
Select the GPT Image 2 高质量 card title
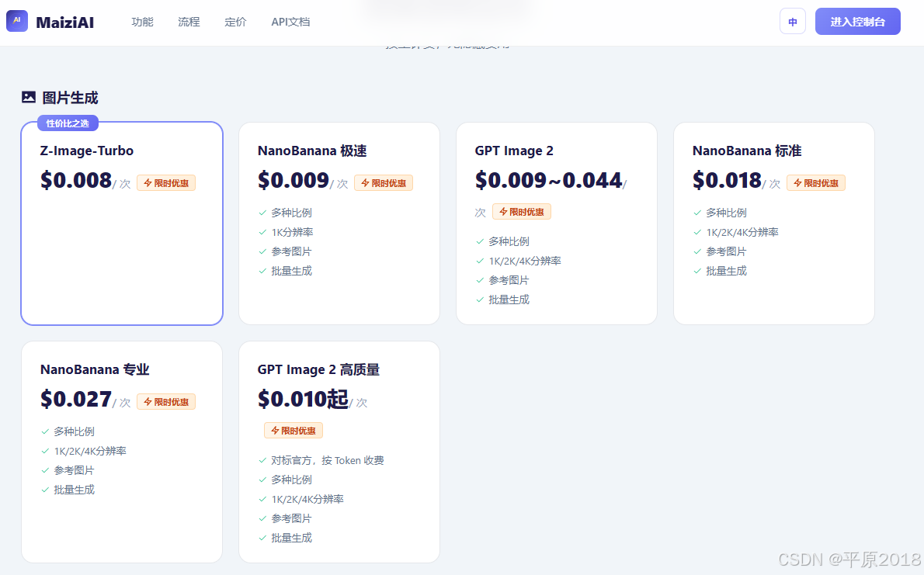(x=319, y=370)
